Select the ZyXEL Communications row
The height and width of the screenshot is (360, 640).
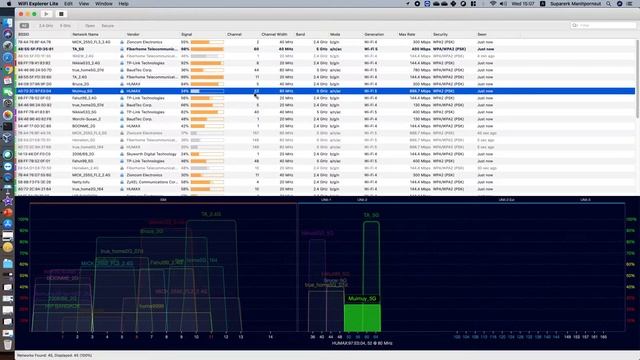pos(325,182)
